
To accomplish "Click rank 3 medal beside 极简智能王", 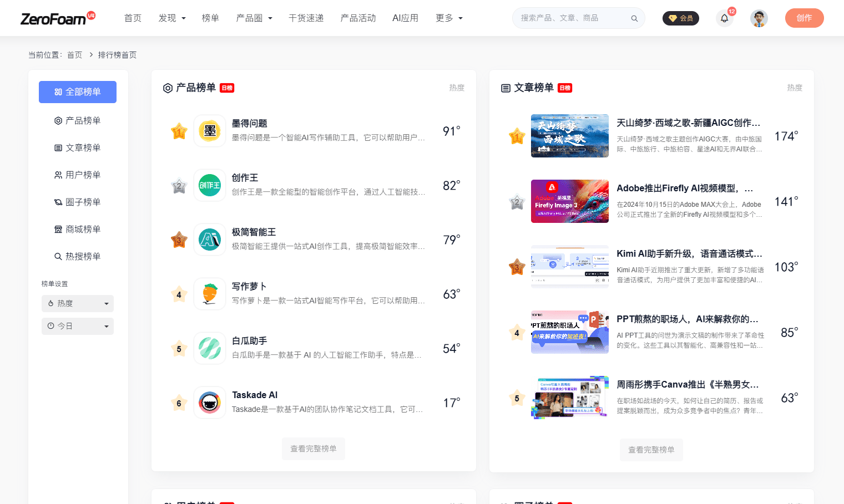I will (x=179, y=240).
